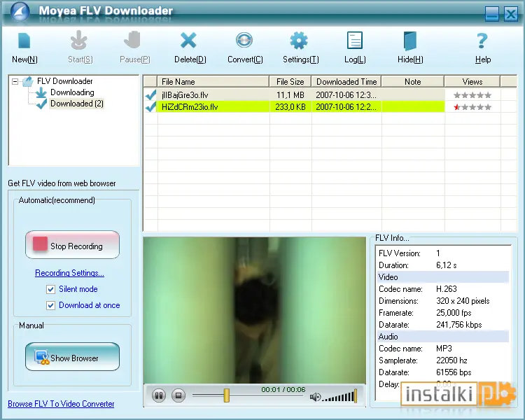Open Browse FLV To Video Converter link
The width and height of the screenshot is (525, 420).
point(61,404)
